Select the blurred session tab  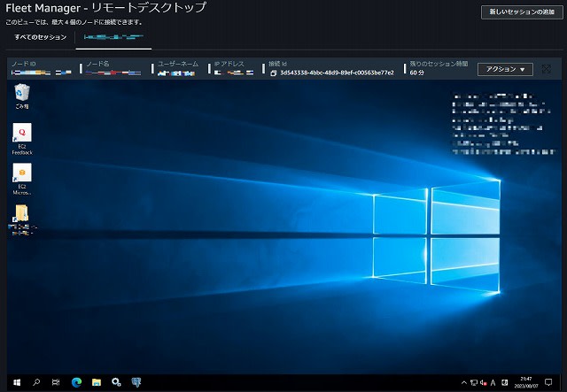coord(113,37)
